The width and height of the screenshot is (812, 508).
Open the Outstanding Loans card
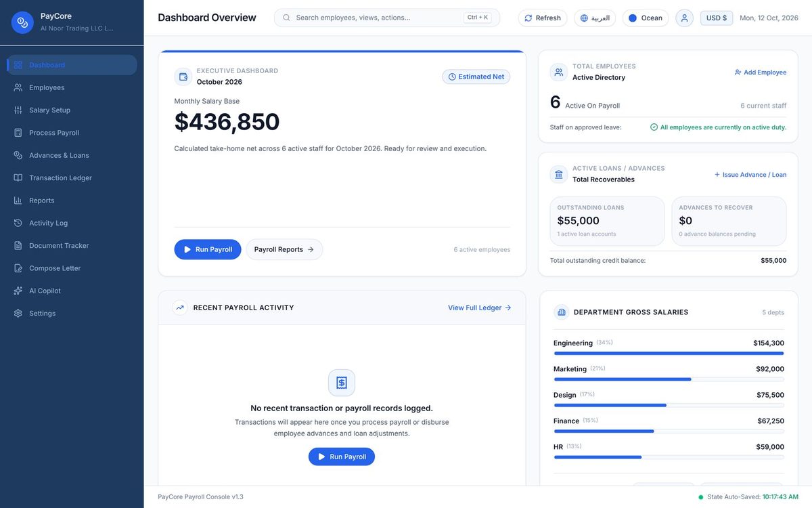[608, 221]
